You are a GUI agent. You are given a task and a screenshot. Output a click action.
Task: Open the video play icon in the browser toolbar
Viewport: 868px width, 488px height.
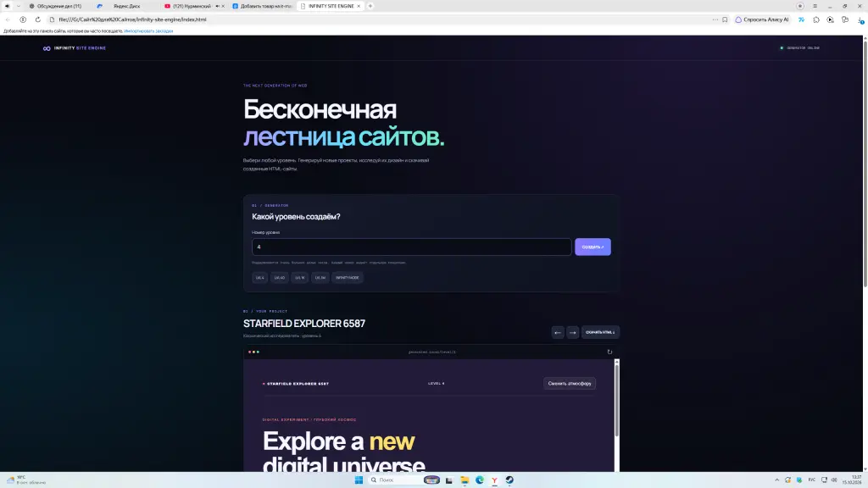click(x=831, y=19)
